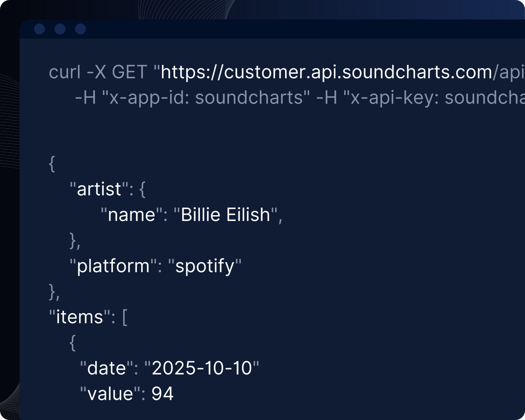
Task: Click the x-app-id: soundcharts header text
Action: pos(206,98)
